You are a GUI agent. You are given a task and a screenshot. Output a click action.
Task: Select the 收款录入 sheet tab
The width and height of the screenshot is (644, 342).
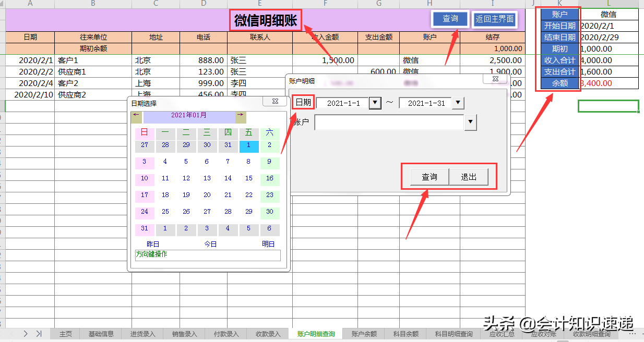pos(268,334)
